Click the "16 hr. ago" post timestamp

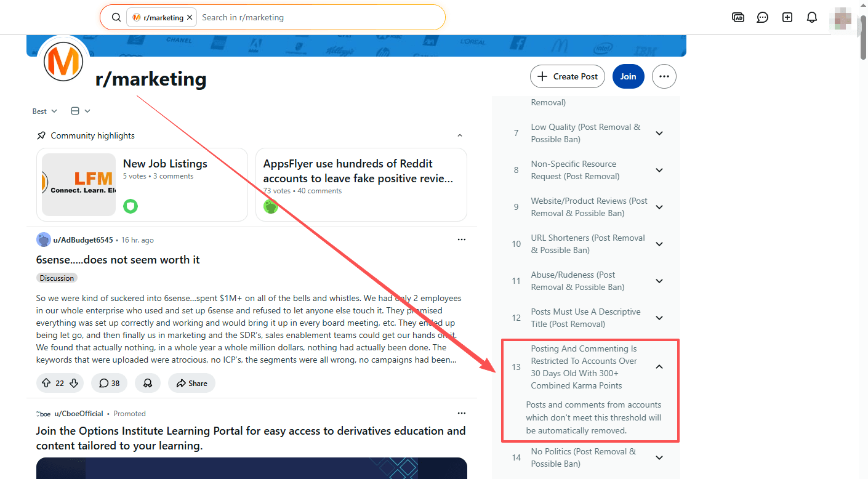coord(137,240)
